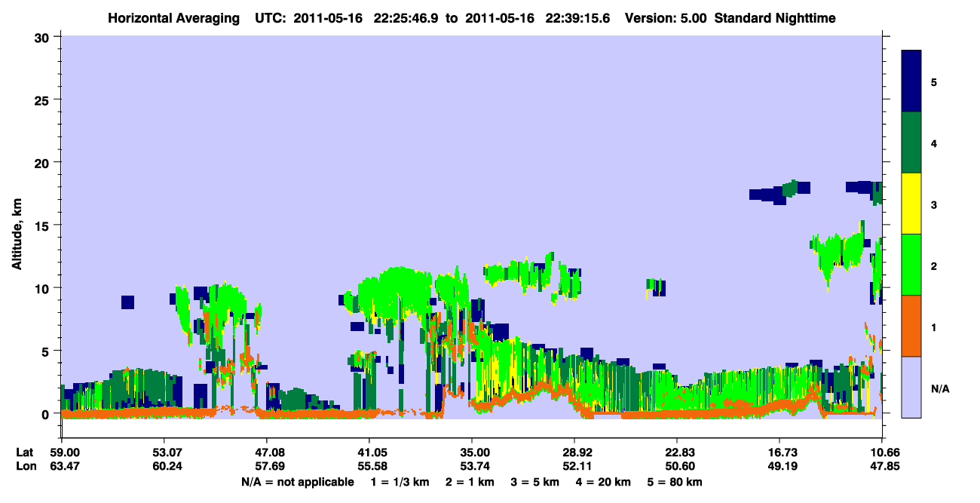
Task: Click the colorbar label '4'
Action: pos(934,143)
